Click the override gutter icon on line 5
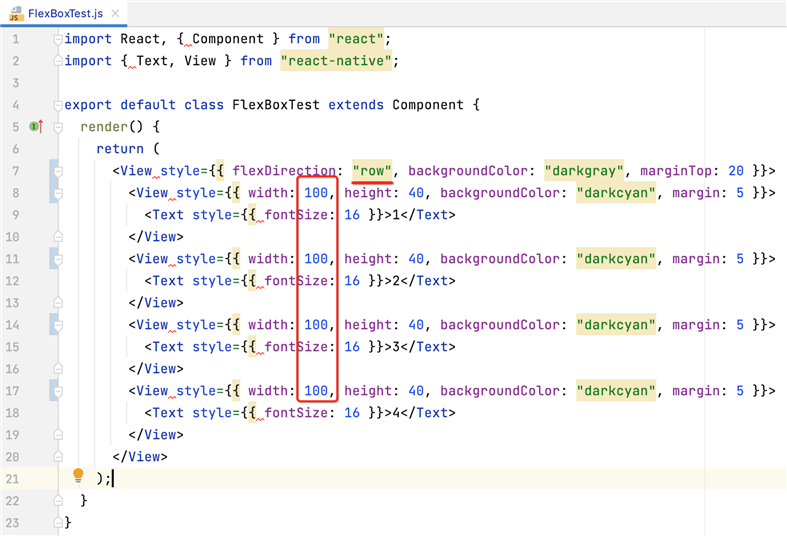 [x=36, y=126]
